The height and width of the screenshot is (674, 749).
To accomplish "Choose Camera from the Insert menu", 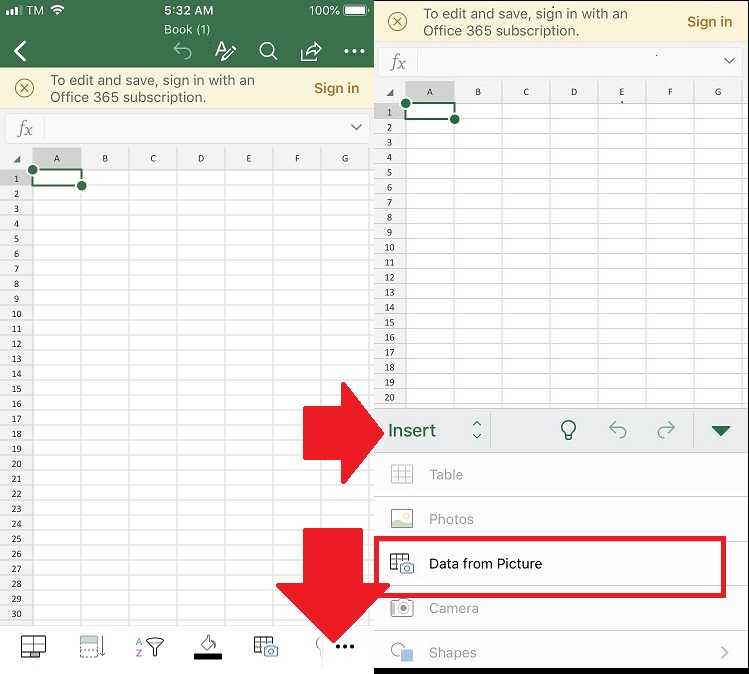I will coord(561,608).
